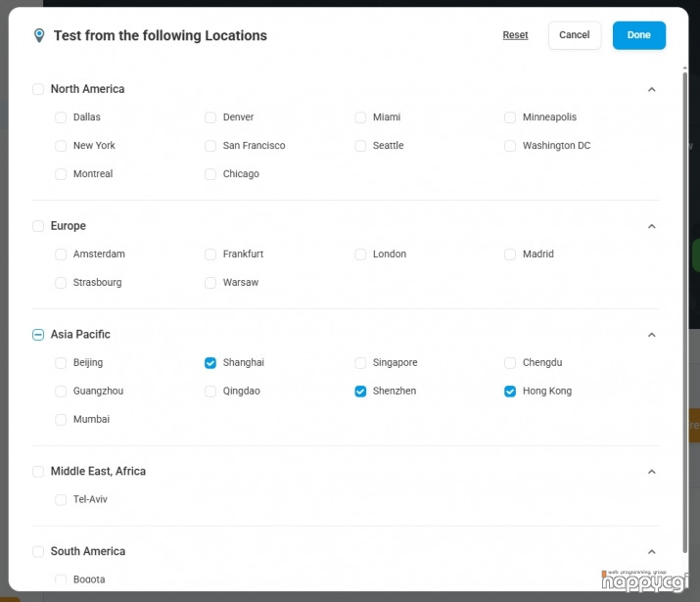This screenshot has height=602, width=700.
Task: Collapse the Europe section chevron
Action: (x=651, y=226)
